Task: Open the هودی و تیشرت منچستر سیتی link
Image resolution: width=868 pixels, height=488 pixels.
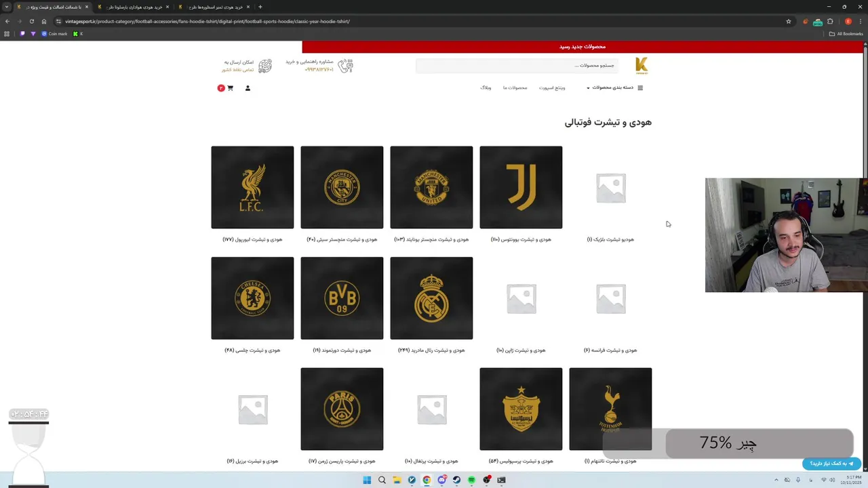Action: point(342,239)
